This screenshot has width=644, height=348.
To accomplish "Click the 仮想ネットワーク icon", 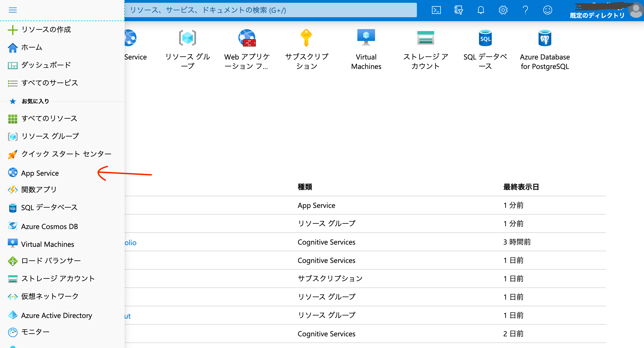I will tap(13, 297).
